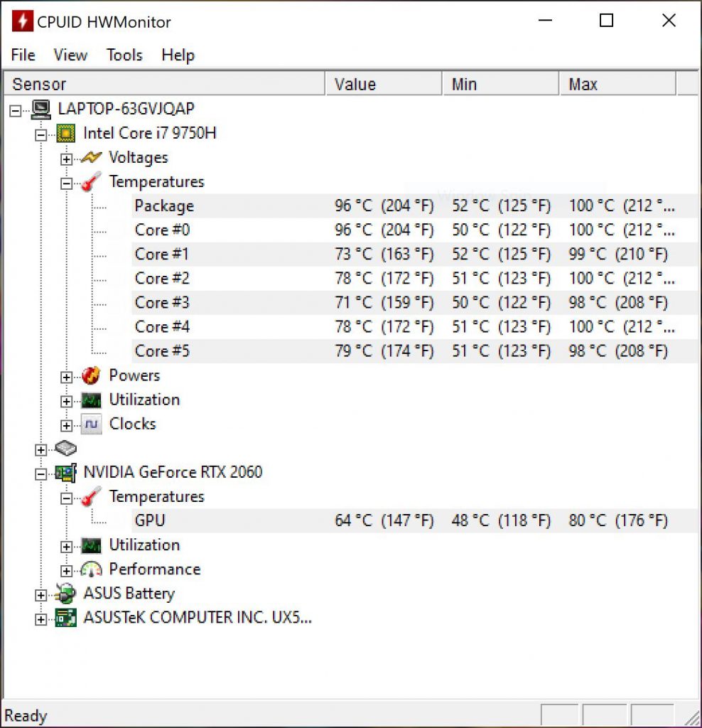The height and width of the screenshot is (728, 702).
Task: Open the View menu
Action: (x=70, y=55)
